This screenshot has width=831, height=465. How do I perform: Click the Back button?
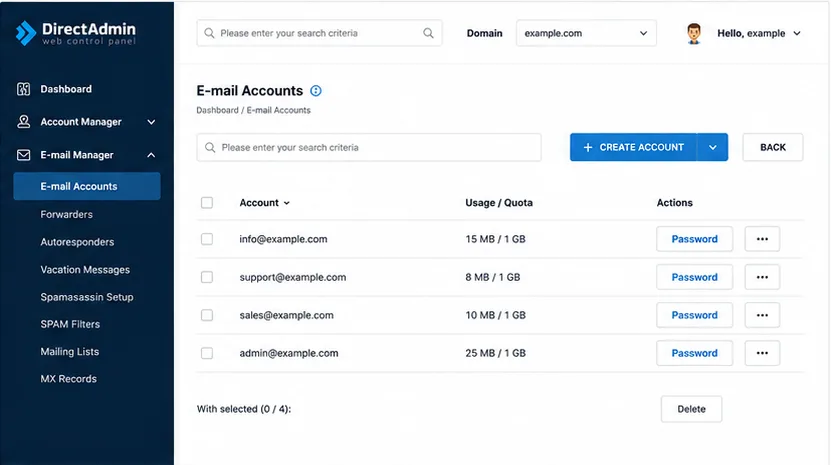(x=773, y=147)
